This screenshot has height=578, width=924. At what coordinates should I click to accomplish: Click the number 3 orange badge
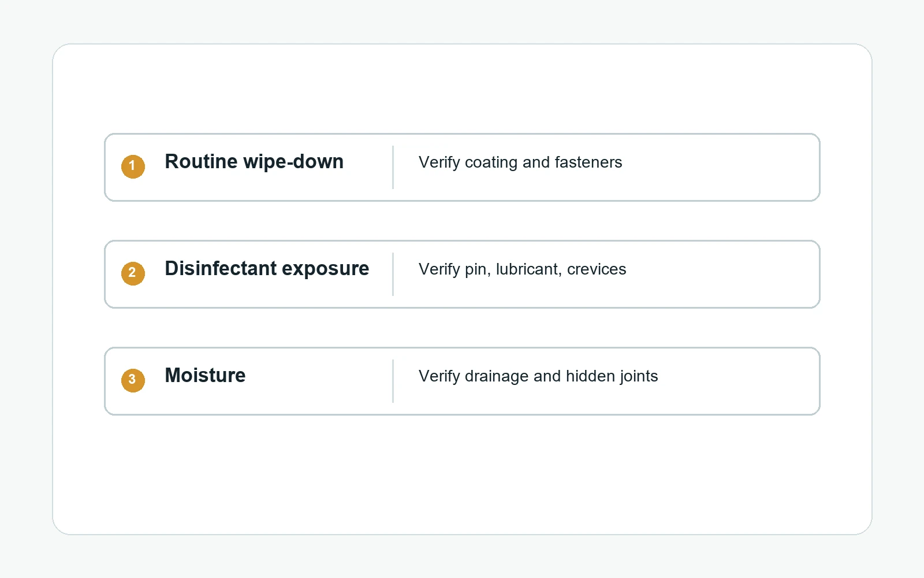[x=133, y=380]
